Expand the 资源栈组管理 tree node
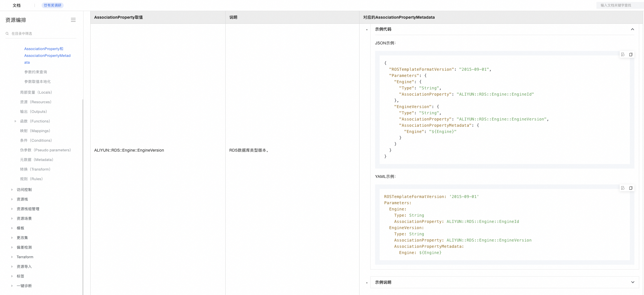The height and width of the screenshot is (295, 644). [12, 209]
